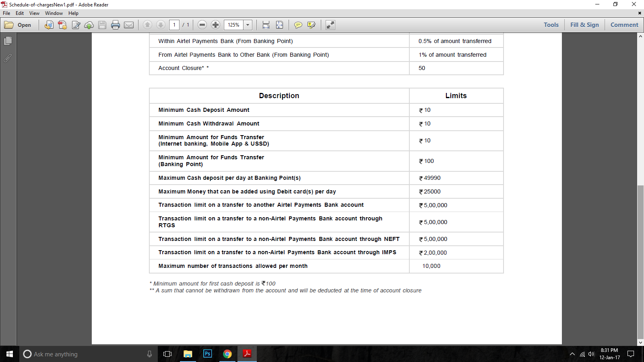
Task: Click 'Minimum Cash Deposit Amount' text
Action: click(x=204, y=110)
